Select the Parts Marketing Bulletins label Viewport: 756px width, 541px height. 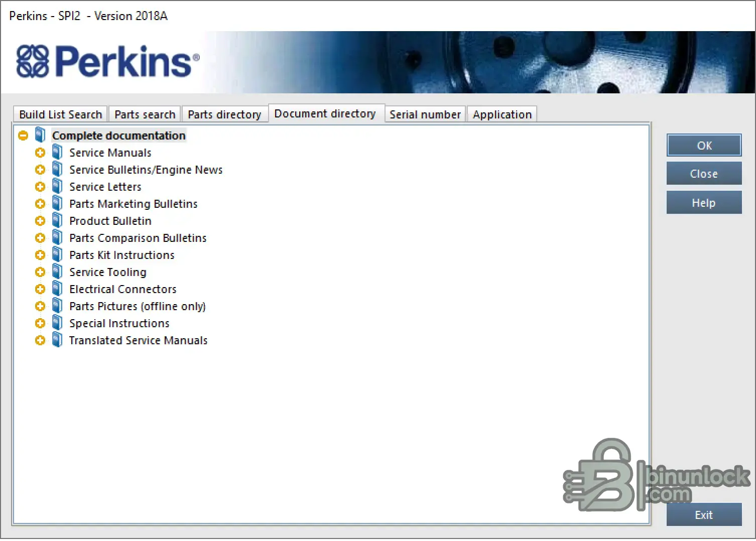pos(134,204)
